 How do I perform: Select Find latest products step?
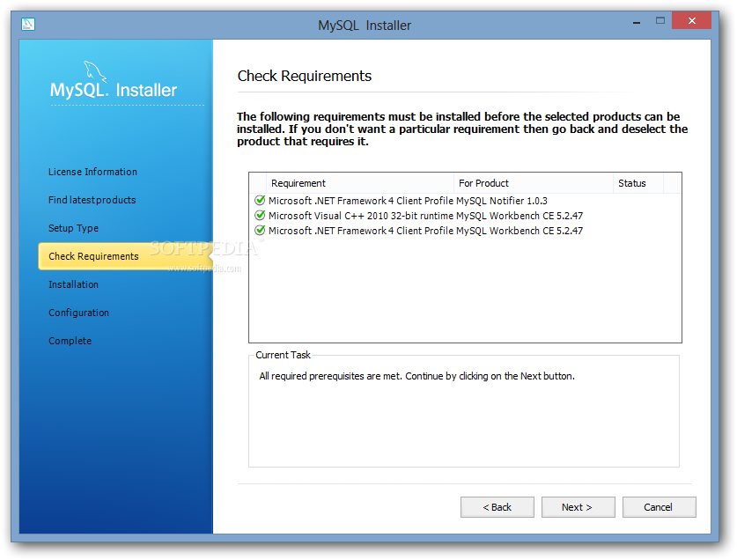pos(92,200)
